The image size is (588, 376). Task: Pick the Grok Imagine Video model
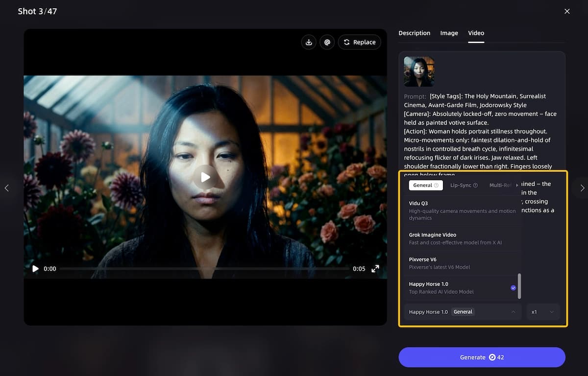[x=461, y=238]
